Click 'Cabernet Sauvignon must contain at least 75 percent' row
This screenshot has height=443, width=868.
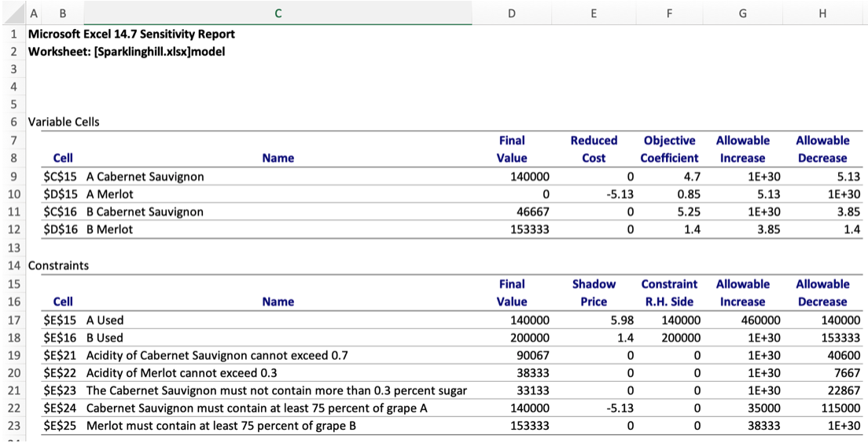[257, 408]
